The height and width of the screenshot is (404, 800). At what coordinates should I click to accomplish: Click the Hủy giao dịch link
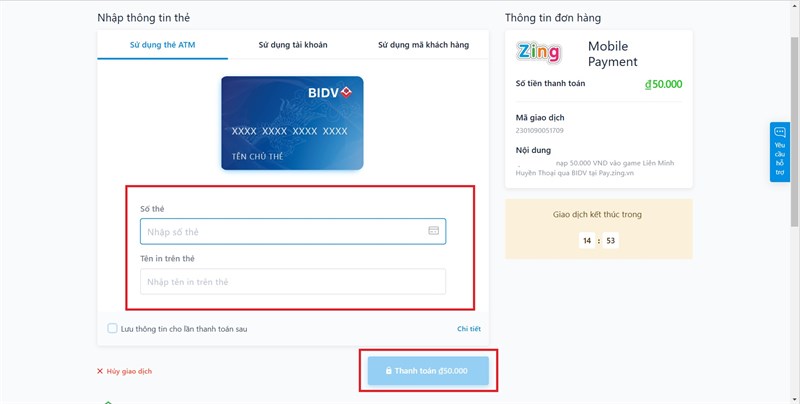click(129, 371)
